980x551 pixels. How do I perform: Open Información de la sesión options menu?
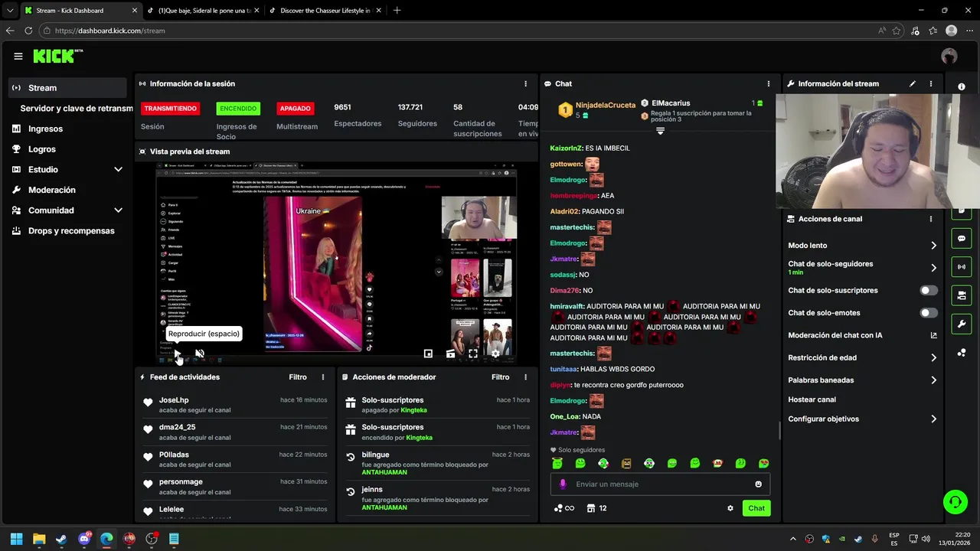[x=525, y=83]
